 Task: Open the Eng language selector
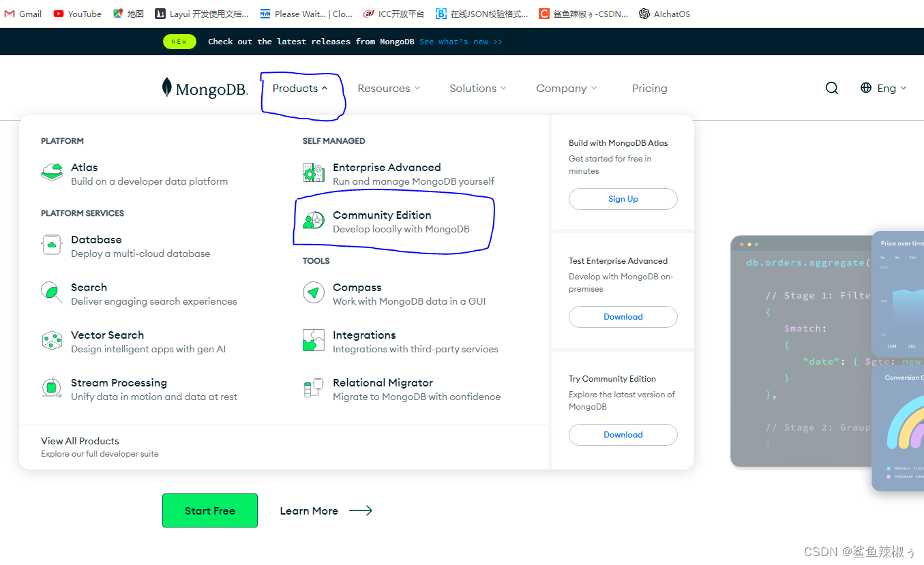(883, 88)
